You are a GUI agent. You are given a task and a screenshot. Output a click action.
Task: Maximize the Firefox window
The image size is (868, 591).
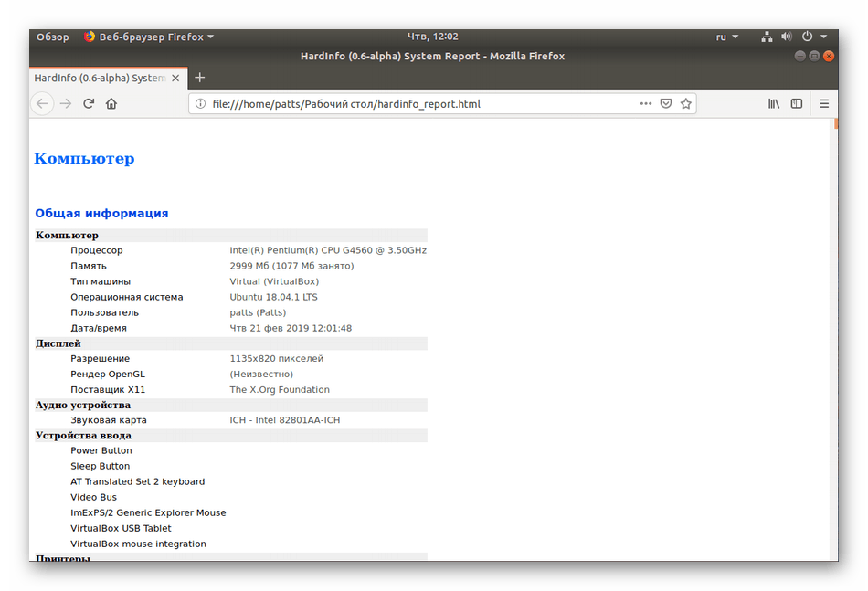pyautogui.click(x=814, y=56)
